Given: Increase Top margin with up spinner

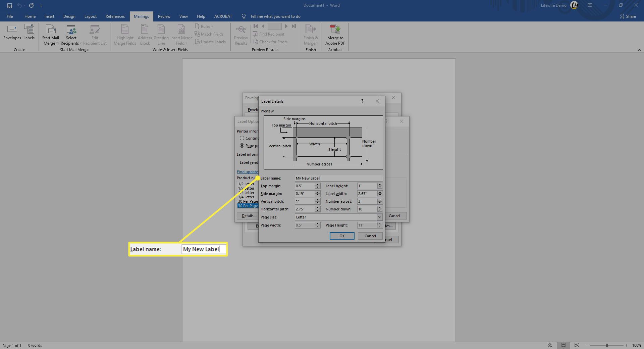Looking at the screenshot, I should click(x=317, y=184).
